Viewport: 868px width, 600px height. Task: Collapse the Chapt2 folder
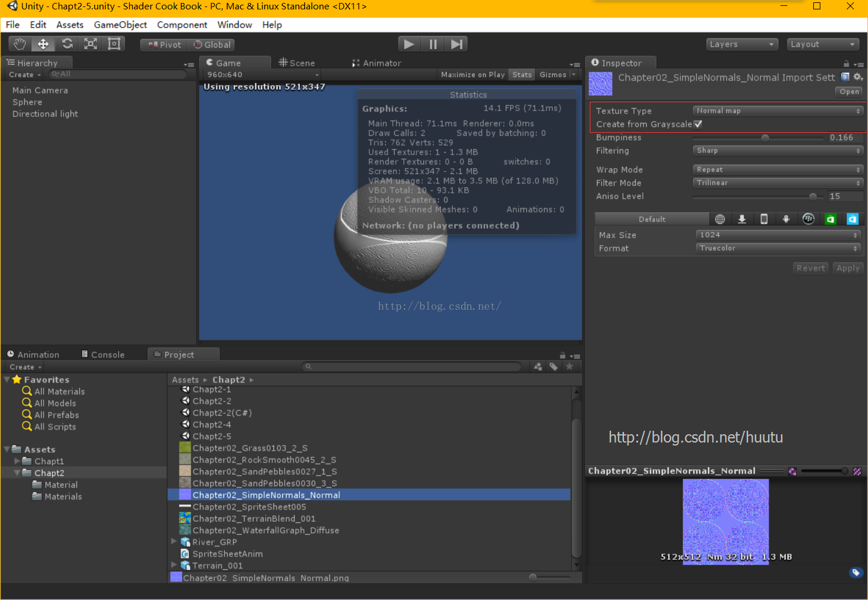[17, 472]
